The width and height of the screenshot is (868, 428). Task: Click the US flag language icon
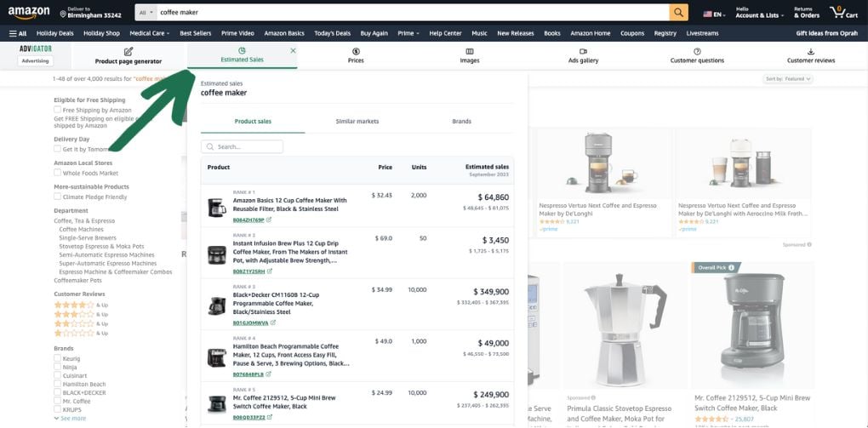click(x=707, y=14)
